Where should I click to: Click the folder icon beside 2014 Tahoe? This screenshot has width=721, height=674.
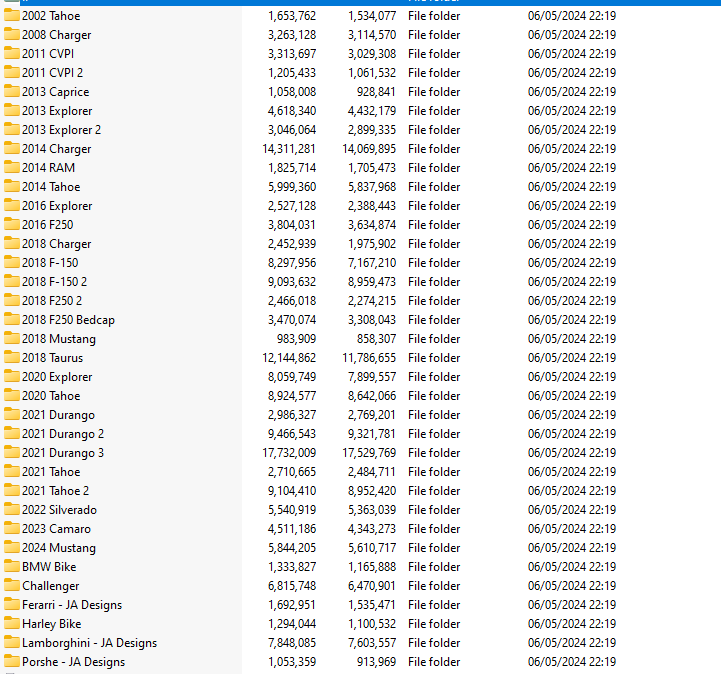pyautogui.click(x=11, y=187)
